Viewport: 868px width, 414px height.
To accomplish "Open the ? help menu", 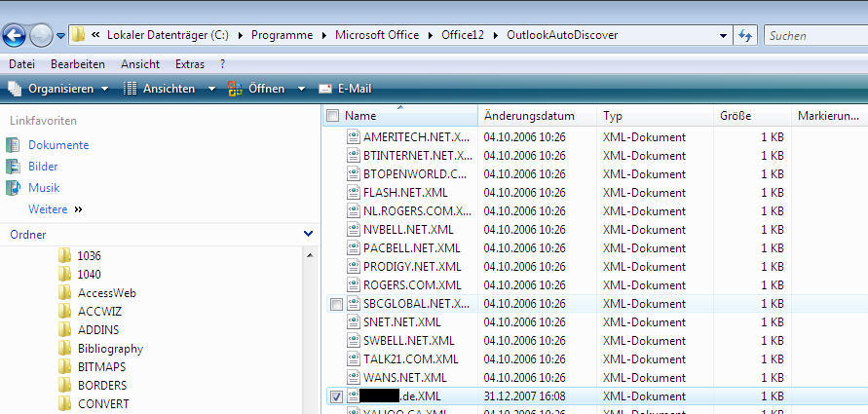I will point(222,64).
